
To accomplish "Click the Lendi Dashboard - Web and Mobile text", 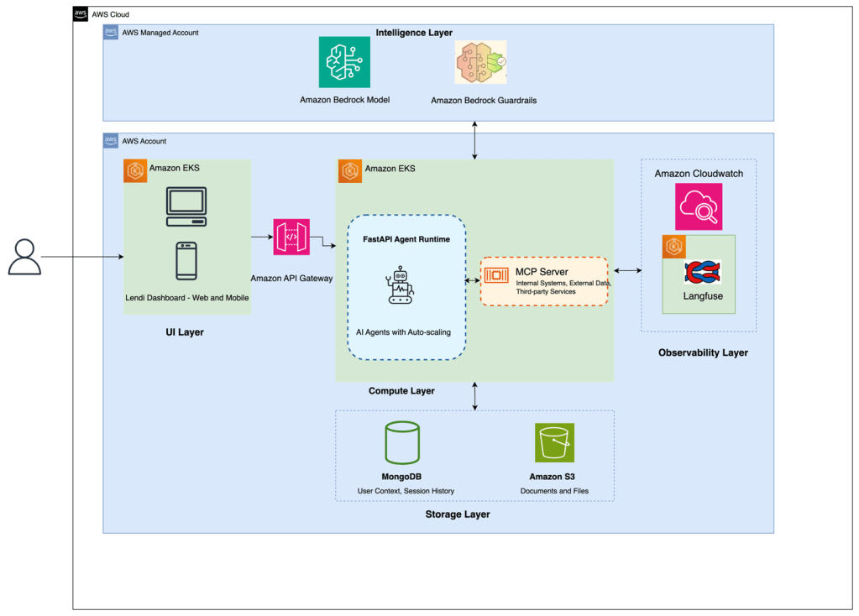I will pos(187,299).
